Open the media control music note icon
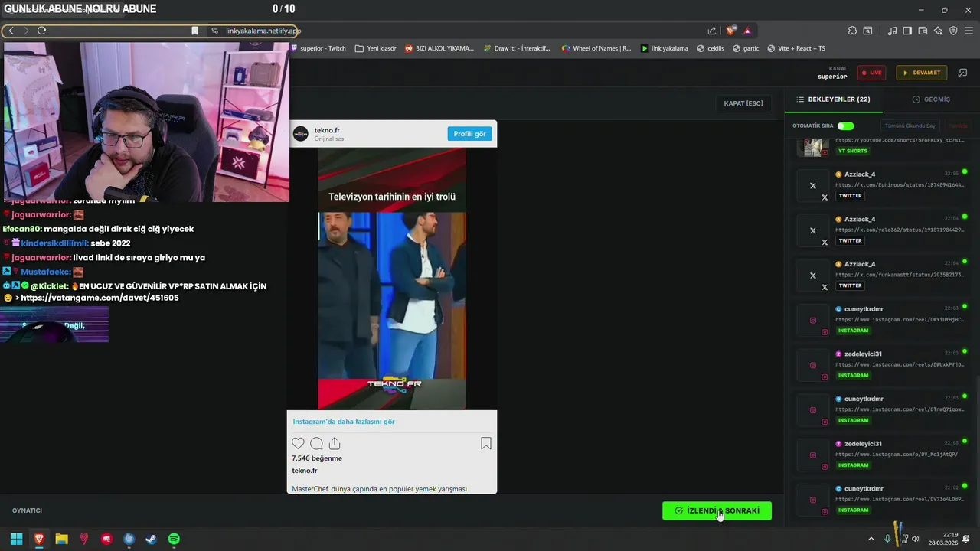 (x=893, y=31)
